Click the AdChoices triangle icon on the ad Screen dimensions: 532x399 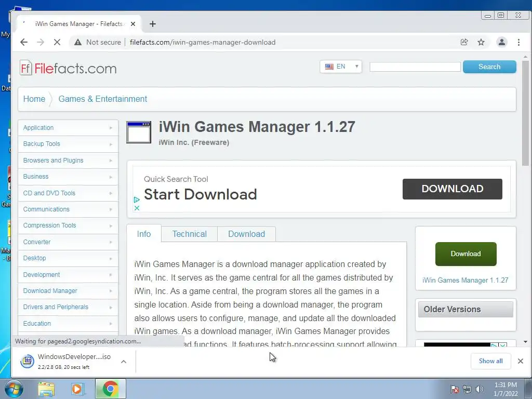pyautogui.click(x=137, y=200)
